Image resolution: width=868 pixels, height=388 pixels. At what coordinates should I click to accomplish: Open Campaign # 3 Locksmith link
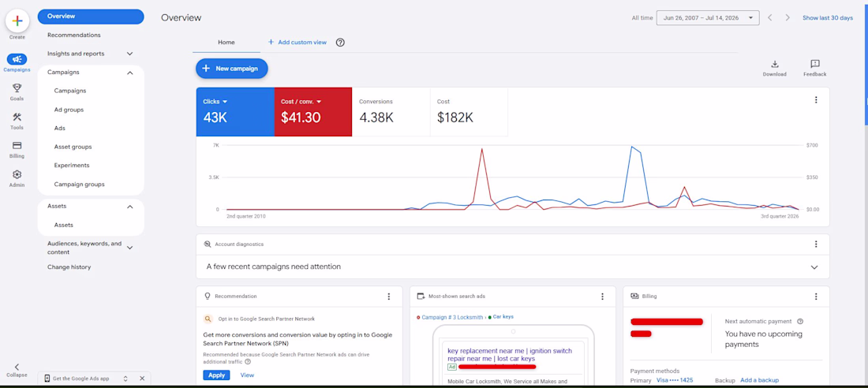[x=452, y=317]
